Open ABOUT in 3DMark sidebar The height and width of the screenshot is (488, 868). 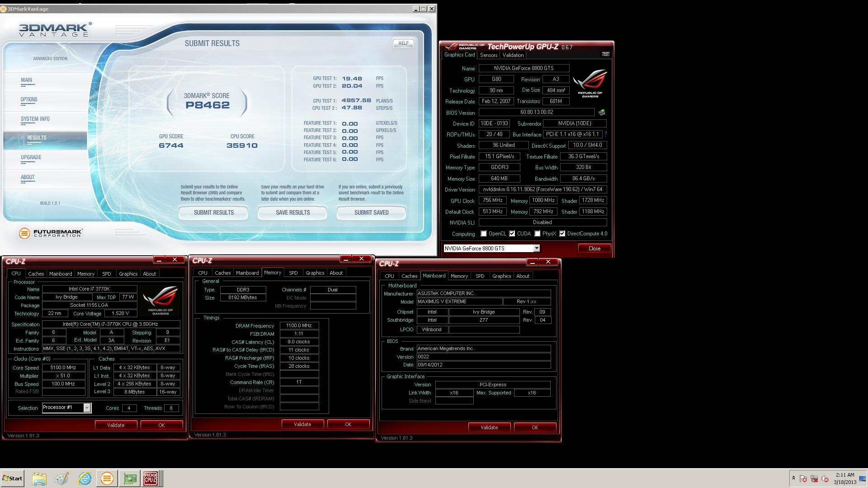click(28, 177)
